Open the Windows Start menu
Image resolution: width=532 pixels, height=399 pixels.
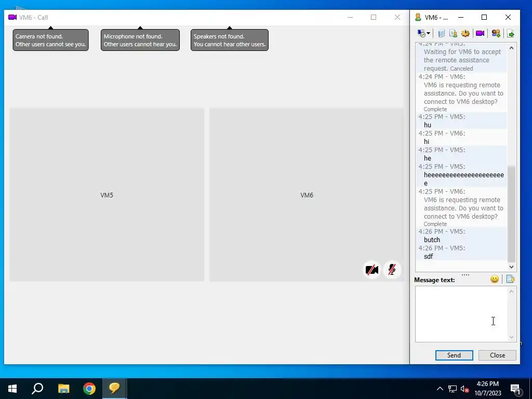click(12, 389)
